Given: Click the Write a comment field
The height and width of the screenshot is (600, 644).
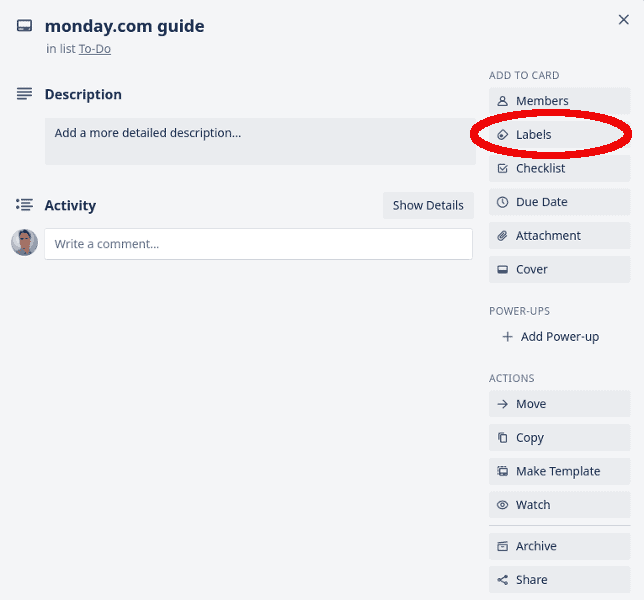Looking at the screenshot, I should (x=258, y=244).
